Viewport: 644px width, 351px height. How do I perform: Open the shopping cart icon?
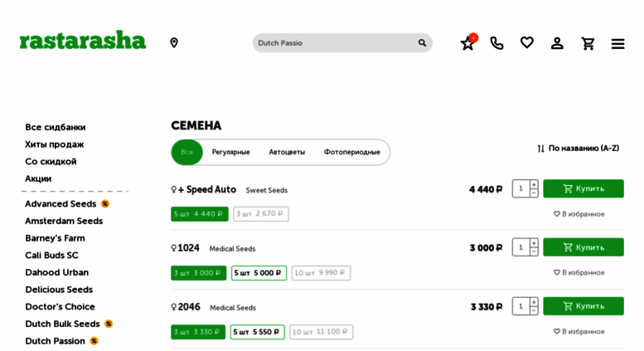point(588,43)
